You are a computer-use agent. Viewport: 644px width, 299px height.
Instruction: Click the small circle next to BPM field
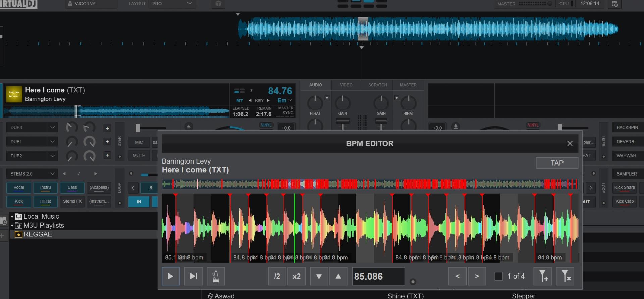[x=413, y=282]
